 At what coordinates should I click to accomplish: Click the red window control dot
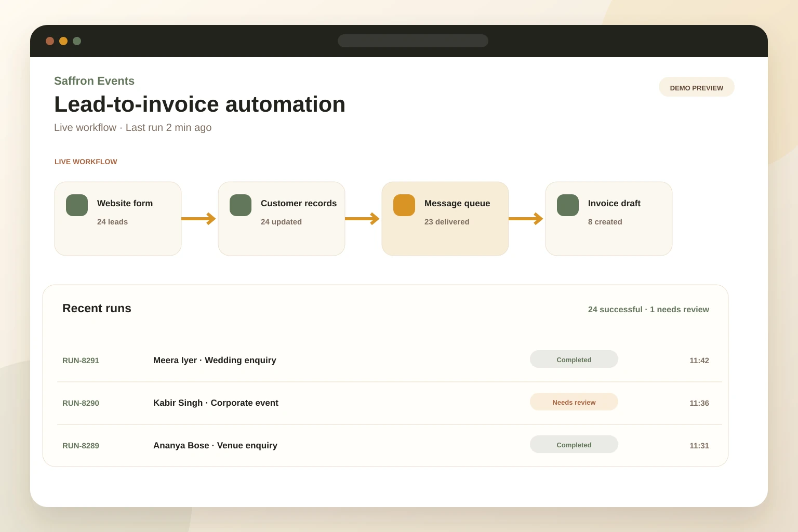[x=50, y=41]
